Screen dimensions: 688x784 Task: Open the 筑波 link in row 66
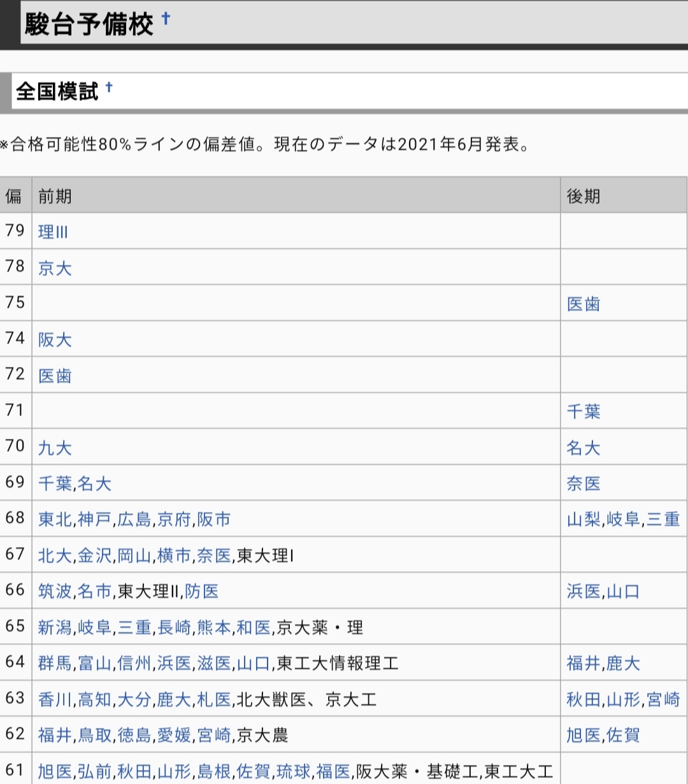click(x=55, y=591)
